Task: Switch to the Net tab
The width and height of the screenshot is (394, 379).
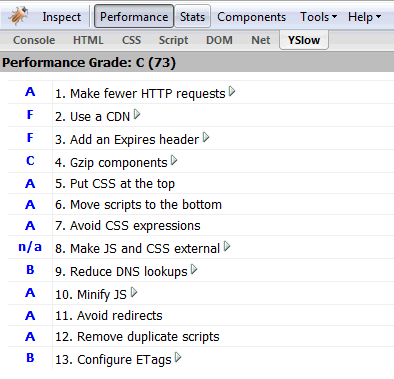Action: 260,40
